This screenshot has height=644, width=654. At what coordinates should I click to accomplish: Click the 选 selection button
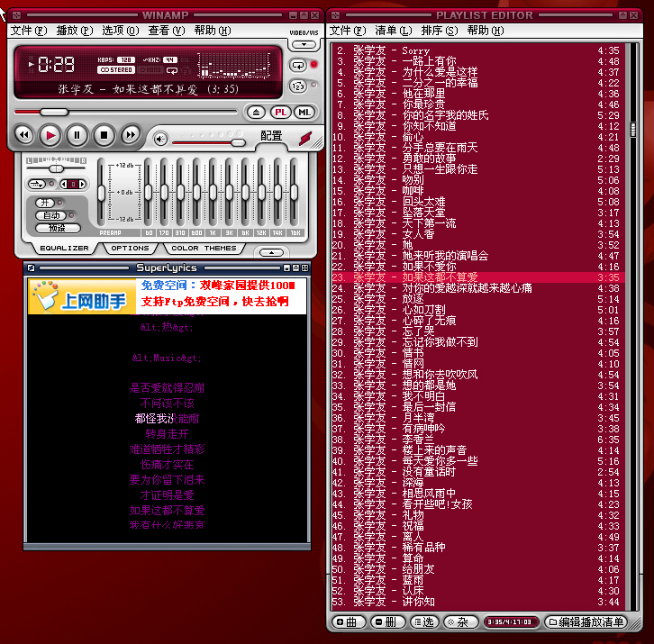pos(424,621)
